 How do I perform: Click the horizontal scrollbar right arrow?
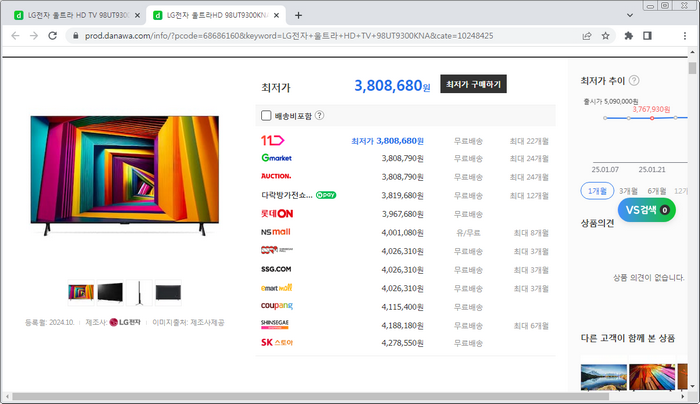683,396
